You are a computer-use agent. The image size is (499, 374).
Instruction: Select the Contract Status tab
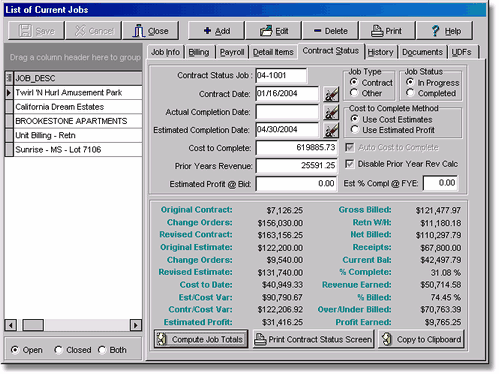(x=331, y=51)
